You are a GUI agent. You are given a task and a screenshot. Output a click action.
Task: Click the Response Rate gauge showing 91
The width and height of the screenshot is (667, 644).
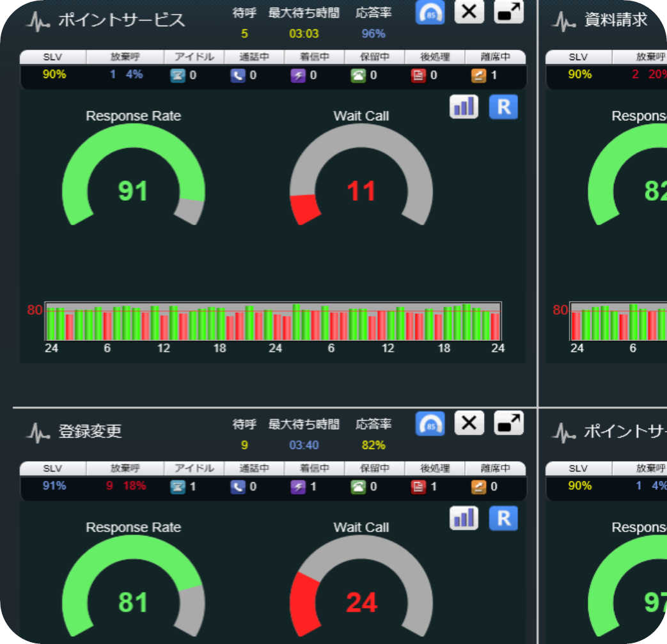(x=134, y=175)
